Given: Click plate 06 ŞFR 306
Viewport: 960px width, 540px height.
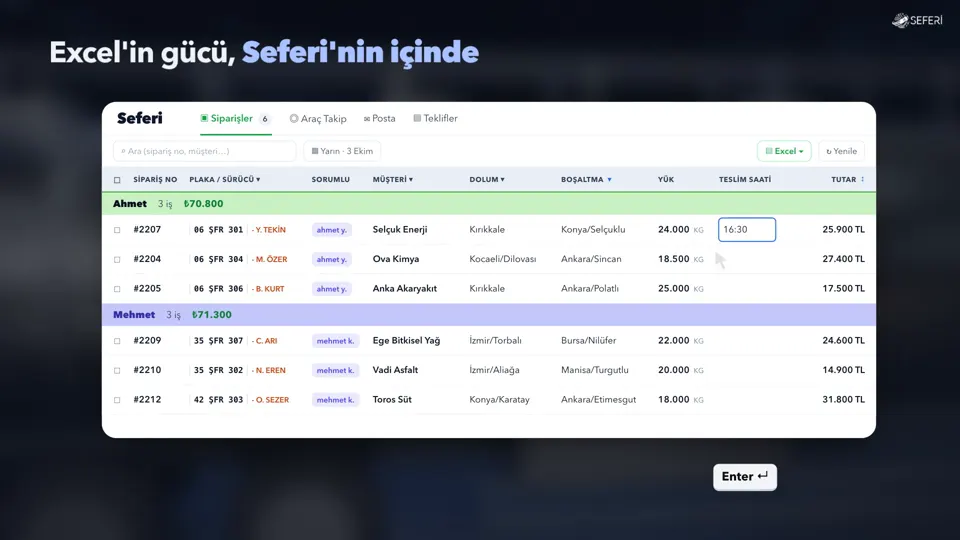Looking at the screenshot, I should click(x=219, y=288).
